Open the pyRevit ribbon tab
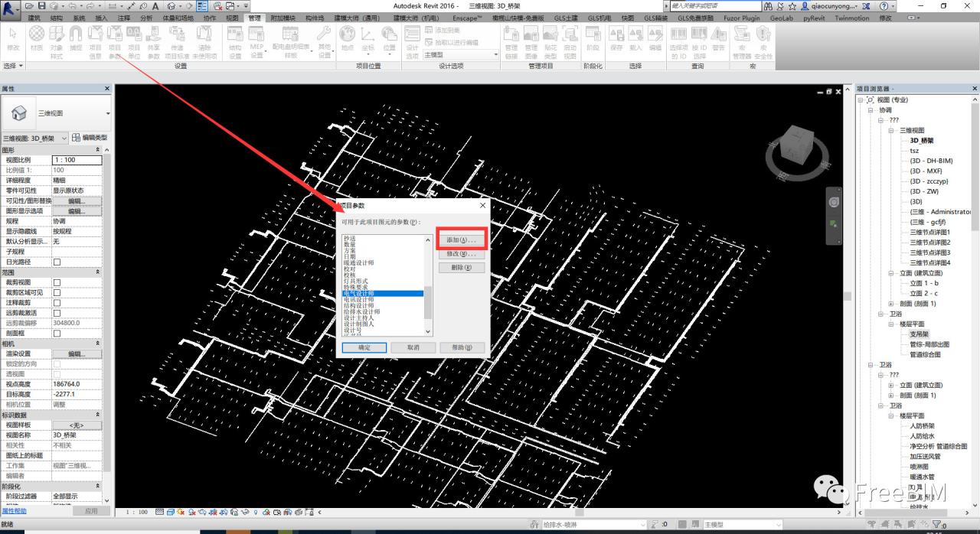 click(810, 18)
